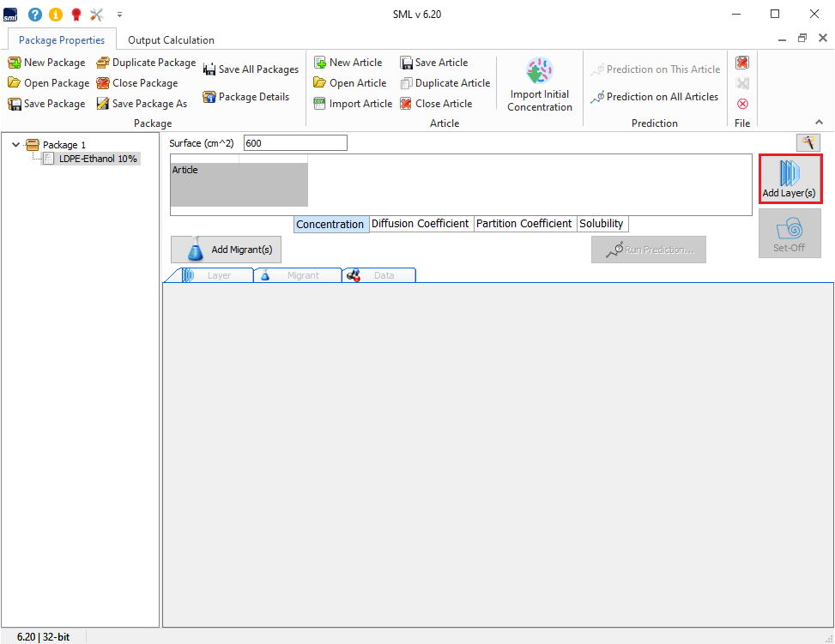This screenshot has height=644, width=835.
Task: Click the magic wand icon
Action: (x=808, y=142)
